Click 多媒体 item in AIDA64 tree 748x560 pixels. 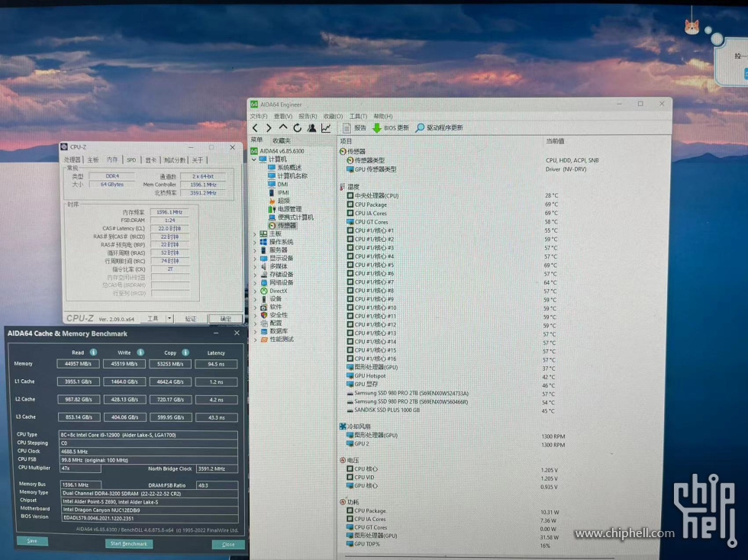(274, 266)
